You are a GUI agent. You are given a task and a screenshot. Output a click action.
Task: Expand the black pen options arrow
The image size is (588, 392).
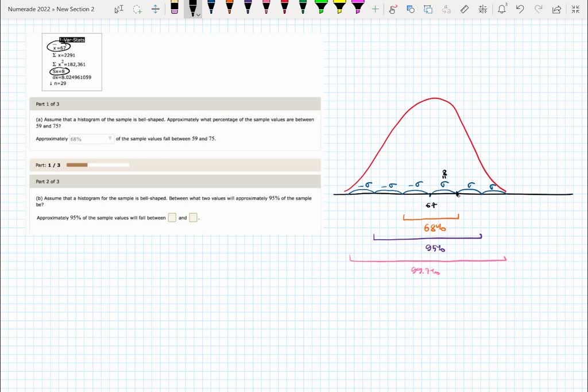tap(199, 15)
